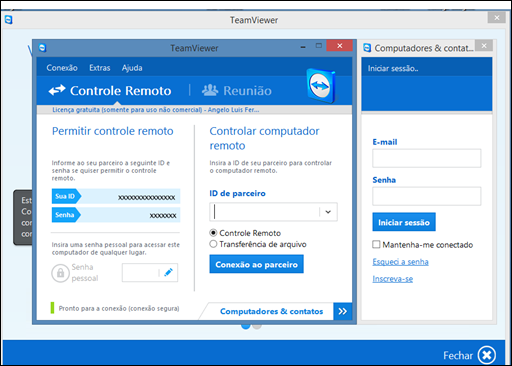Expand contacts panel with the double-chevron icon
This screenshot has height=366, width=512.
point(342,311)
